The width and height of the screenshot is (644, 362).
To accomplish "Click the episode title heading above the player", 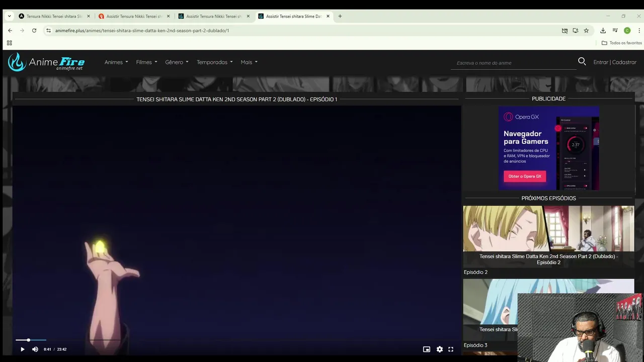I will coord(236,100).
